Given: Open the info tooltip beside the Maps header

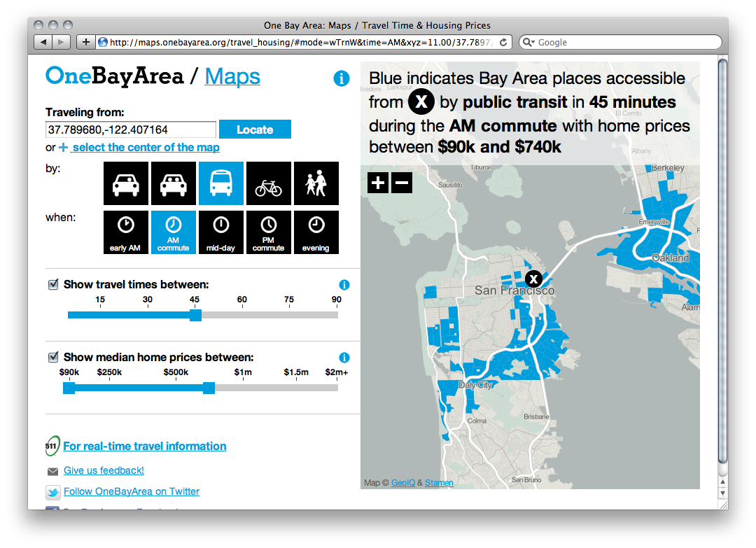Looking at the screenshot, I should tap(342, 78).
